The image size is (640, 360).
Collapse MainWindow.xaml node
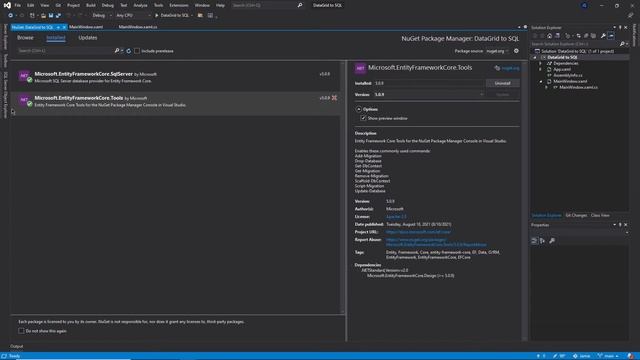(x=540, y=81)
